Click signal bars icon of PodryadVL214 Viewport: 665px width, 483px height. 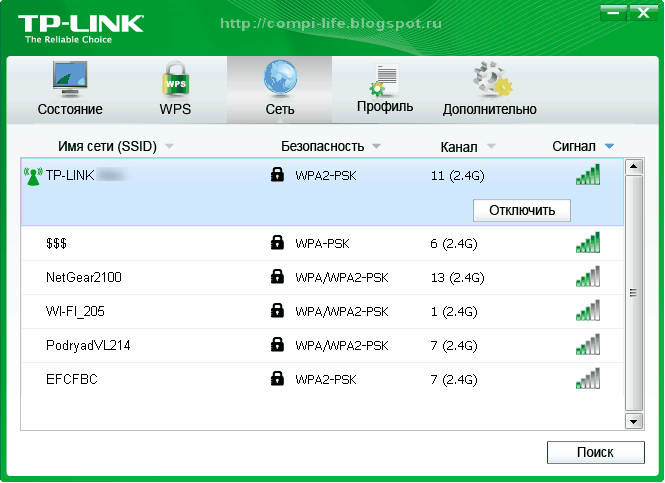588,344
